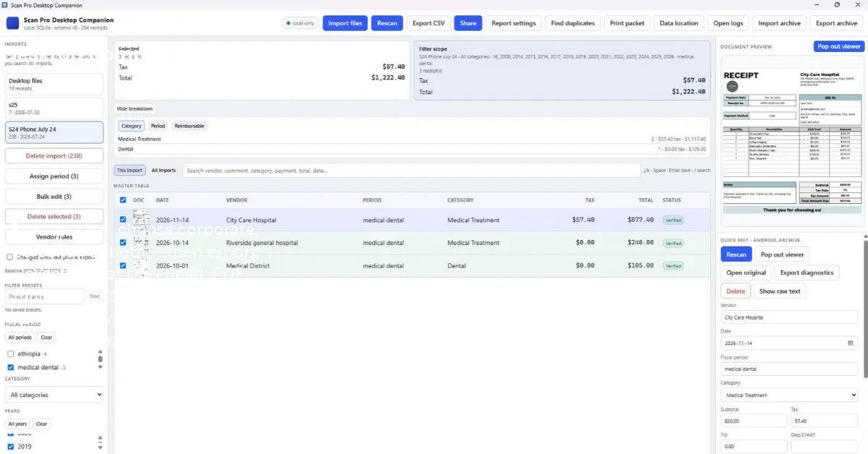Switch breakdown to the Reimbursable tab
Screen dimensions: 868x454
(190, 126)
